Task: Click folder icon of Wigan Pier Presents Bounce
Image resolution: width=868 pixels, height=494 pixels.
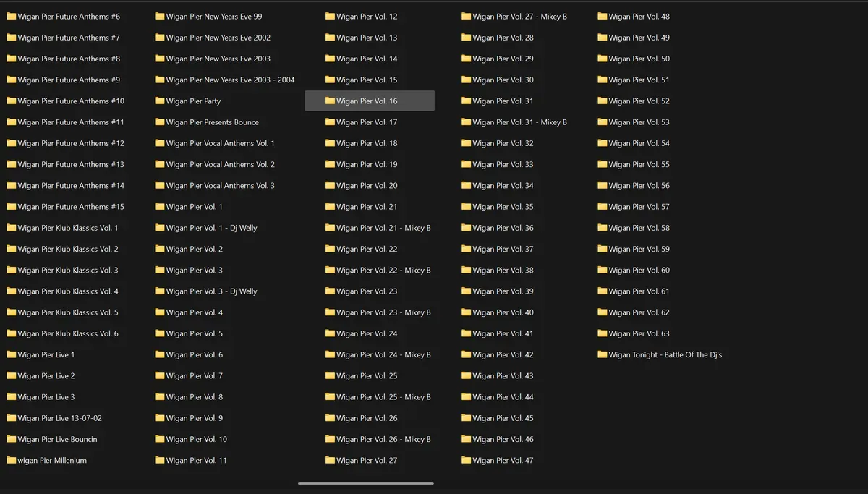Action: point(159,122)
